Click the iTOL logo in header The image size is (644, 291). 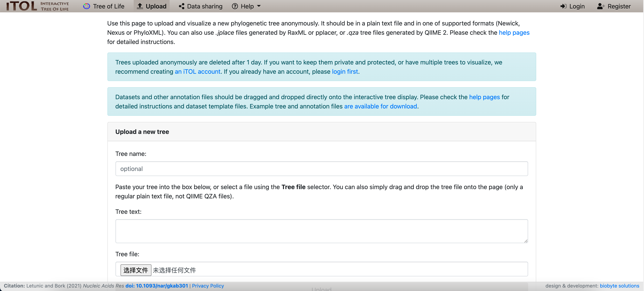pos(37,6)
